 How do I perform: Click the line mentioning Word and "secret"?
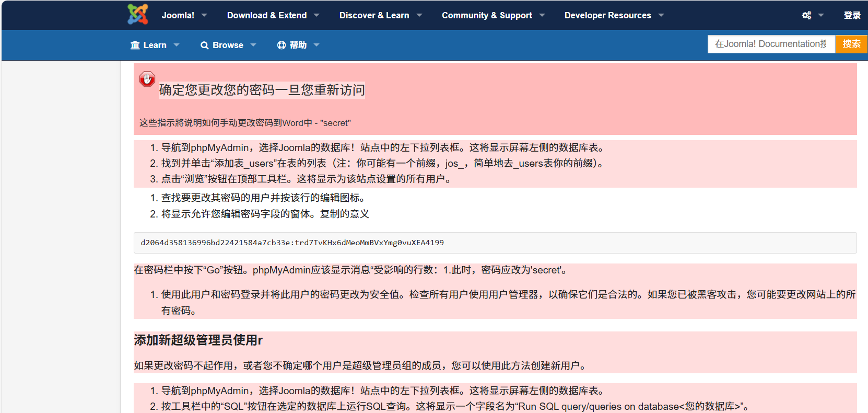(x=245, y=123)
